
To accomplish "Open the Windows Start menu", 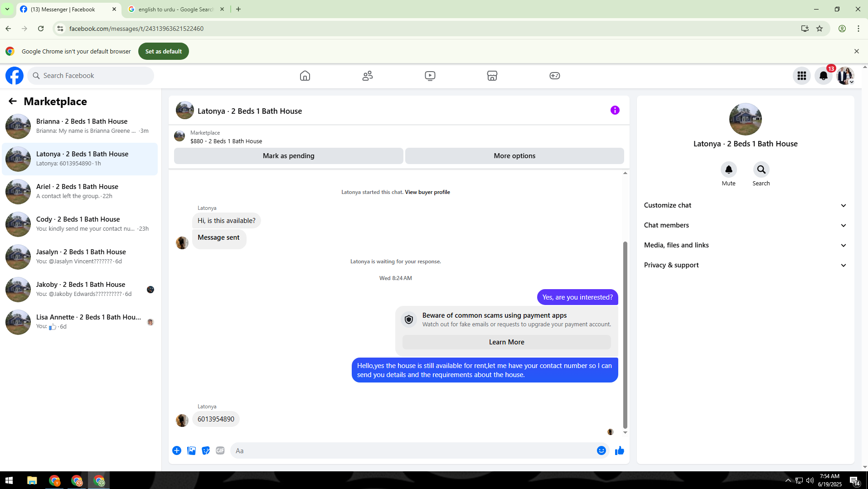I will pyautogui.click(x=9, y=480).
